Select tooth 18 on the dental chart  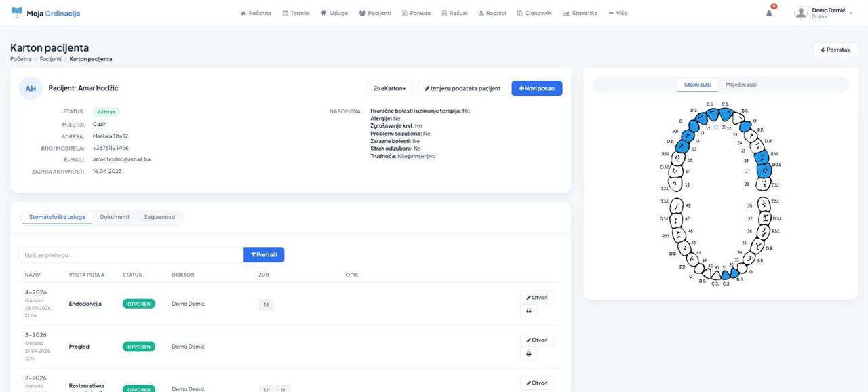click(x=676, y=184)
